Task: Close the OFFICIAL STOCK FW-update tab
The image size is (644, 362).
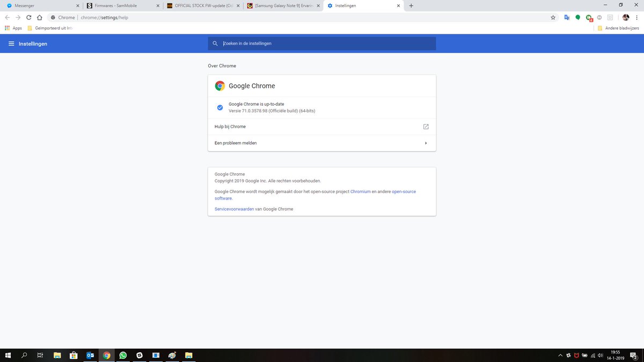Action: tap(237, 5)
